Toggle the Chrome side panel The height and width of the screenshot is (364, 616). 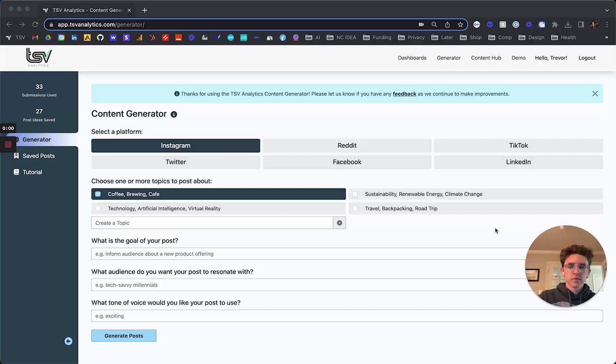pos(581,25)
